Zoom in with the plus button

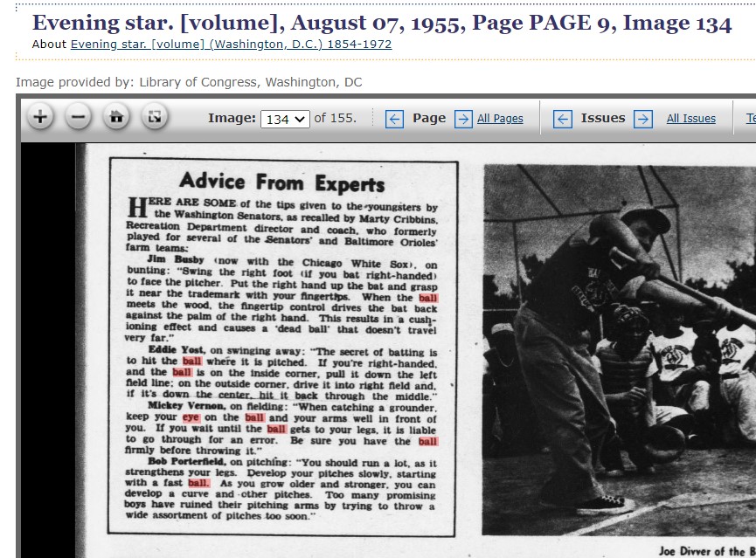[40, 117]
